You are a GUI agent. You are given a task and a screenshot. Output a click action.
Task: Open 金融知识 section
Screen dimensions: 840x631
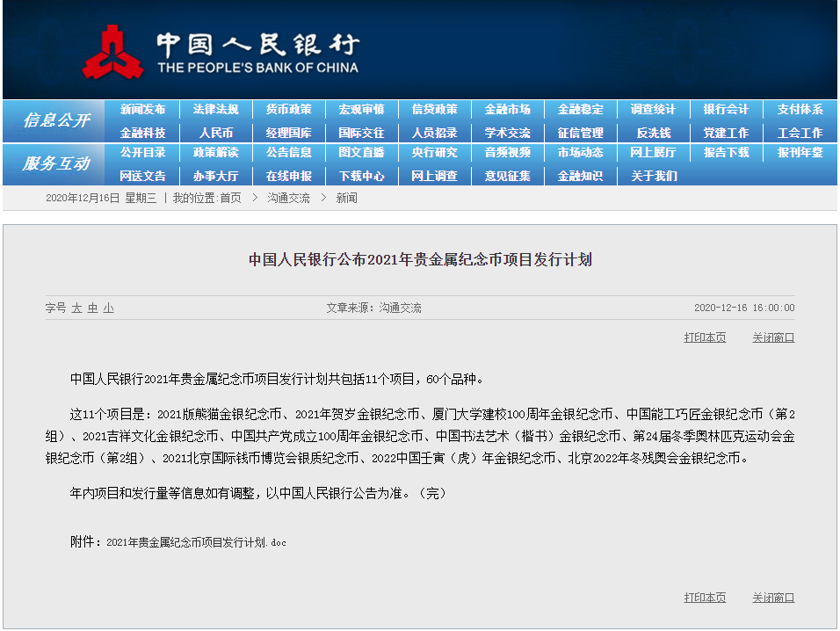coord(580,177)
